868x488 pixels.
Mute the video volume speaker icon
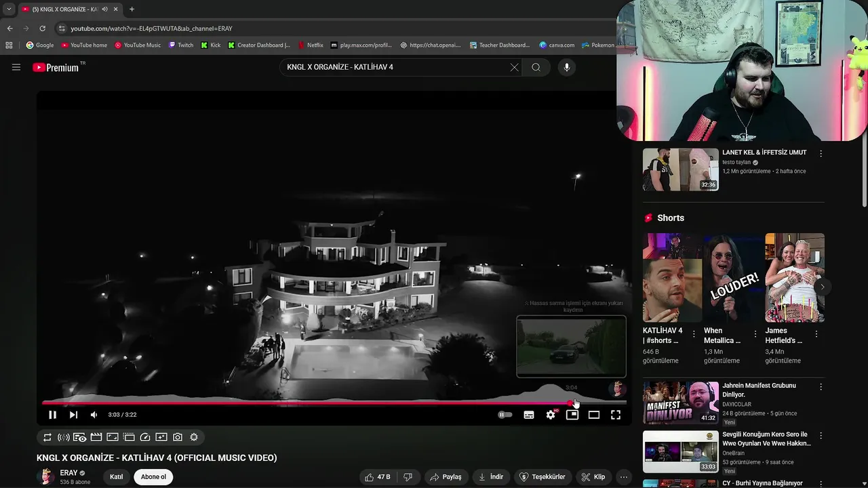coord(94,415)
